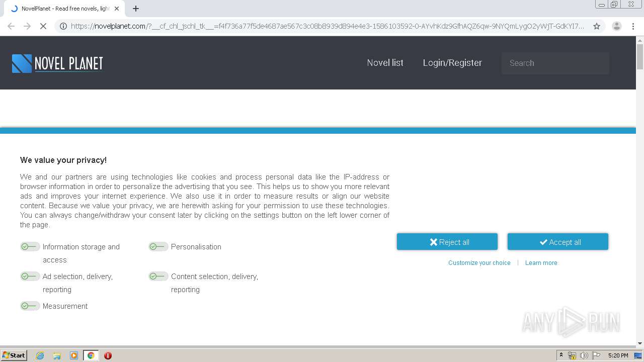The width and height of the screenshot is (644, 362).
Task: Open a new browser tab
Action: coord(136,9)
